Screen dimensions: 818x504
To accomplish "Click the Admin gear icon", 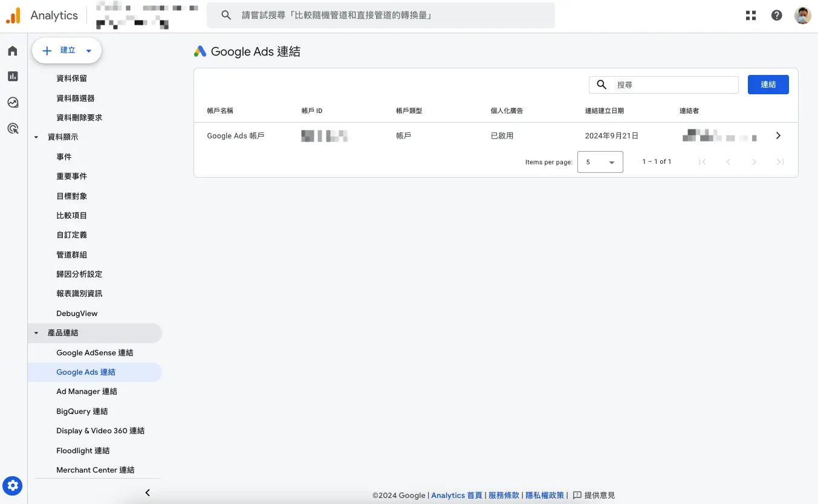I will pos(13,485).
